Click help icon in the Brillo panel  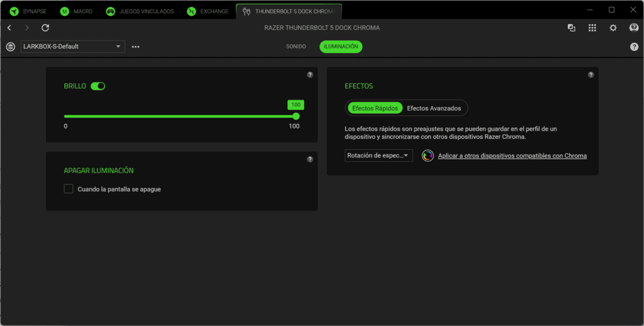310,75
